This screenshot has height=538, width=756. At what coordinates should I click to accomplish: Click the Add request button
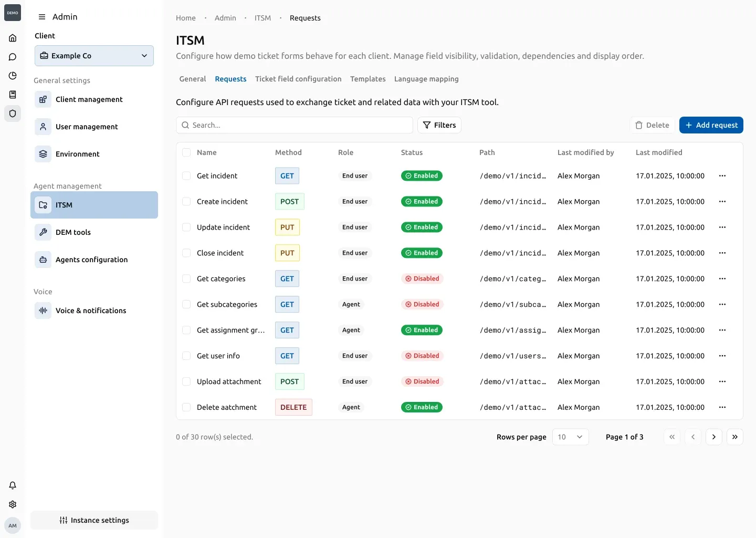(711, 125)
